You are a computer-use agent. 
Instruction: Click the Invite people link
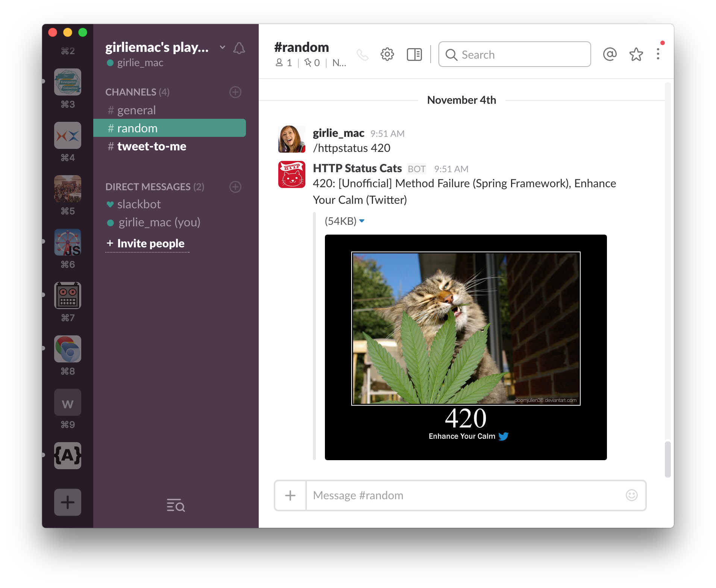(x=147, y=243)
